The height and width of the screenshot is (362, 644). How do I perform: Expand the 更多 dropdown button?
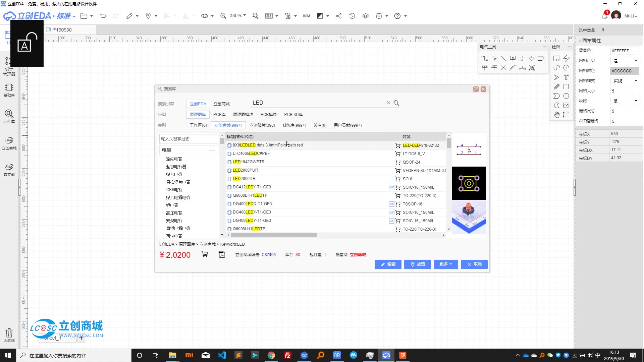446,264
